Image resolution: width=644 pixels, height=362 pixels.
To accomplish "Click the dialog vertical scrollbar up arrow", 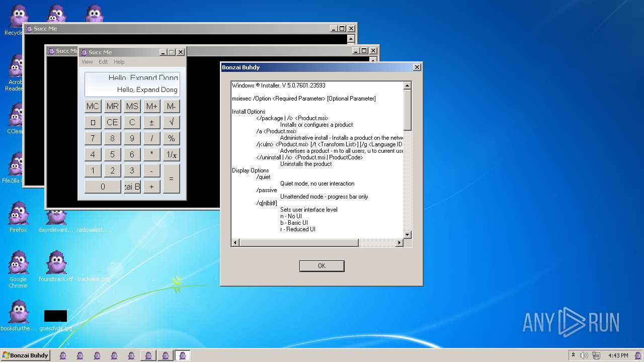I will click(408, 85).
